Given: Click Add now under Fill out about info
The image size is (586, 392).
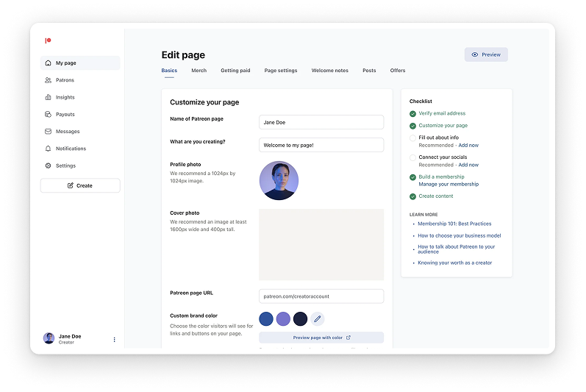Looking at the screenshot, I should coord(468,145).
